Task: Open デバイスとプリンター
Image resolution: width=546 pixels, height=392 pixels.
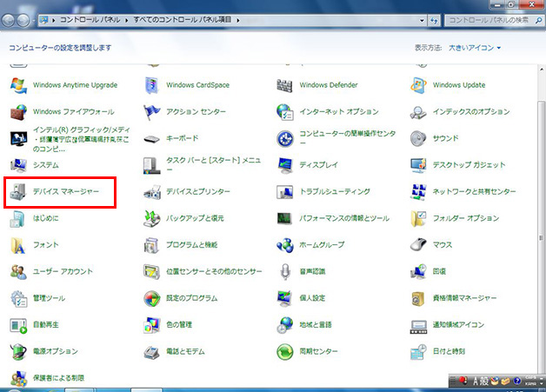Action: point(187,191)
